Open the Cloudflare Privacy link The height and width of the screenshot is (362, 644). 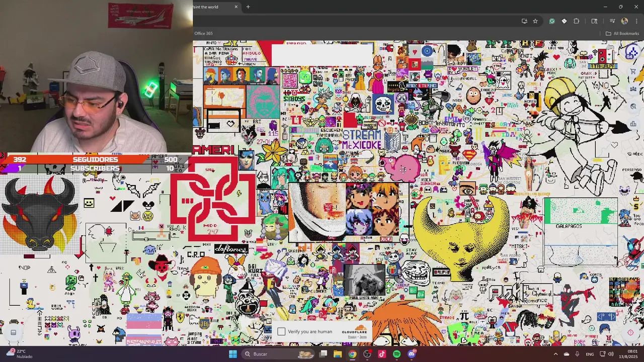tap(352, 337)
